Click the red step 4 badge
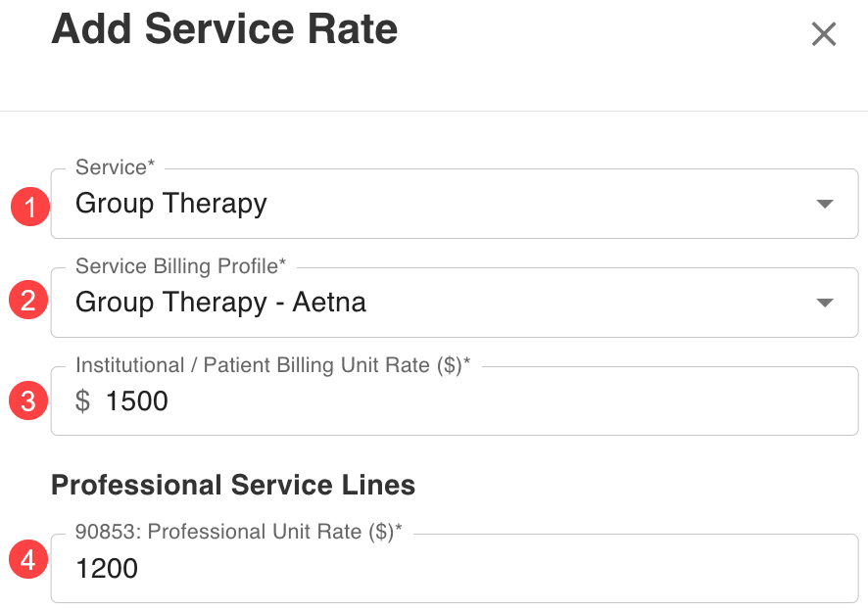The height and width of the screenshot is (611, 868). [x=29, y=562]
